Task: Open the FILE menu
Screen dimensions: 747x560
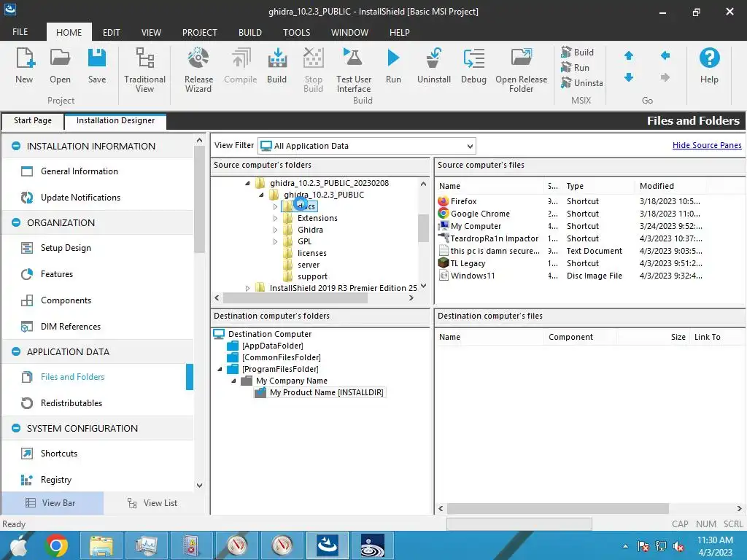Action: click(x=20, y=32)
